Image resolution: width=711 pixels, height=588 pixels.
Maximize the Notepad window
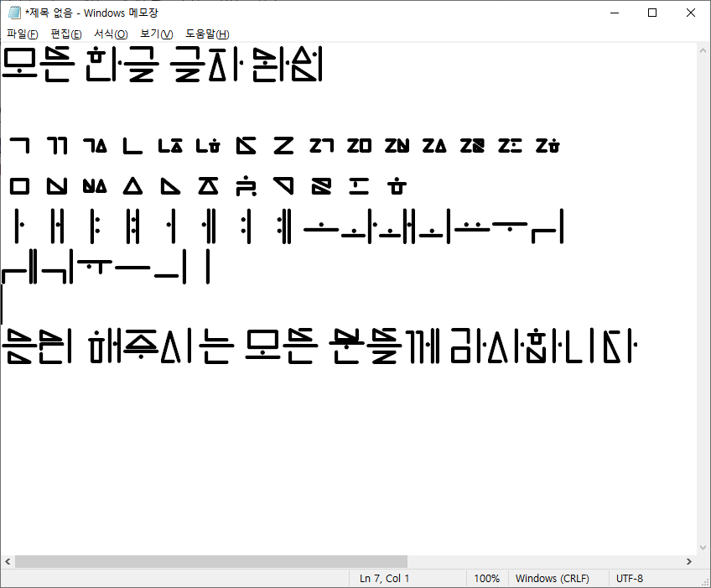tap(652, 13)
